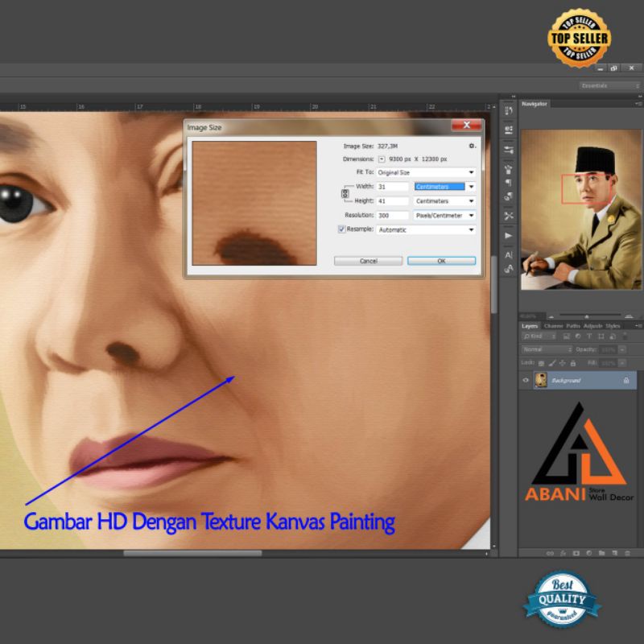Click the delete layer trash icon
The height and width of the screenshot is (644, 644).
(x=626, y=553)
